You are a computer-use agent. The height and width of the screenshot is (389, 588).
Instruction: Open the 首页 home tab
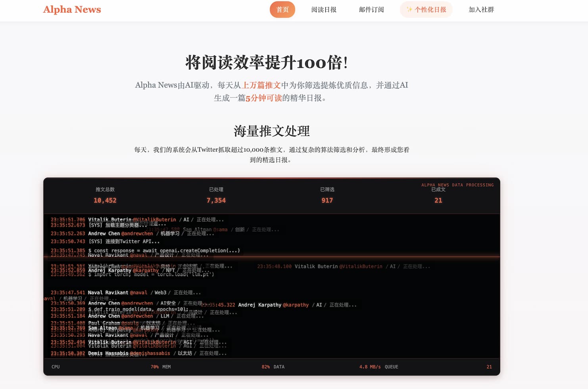pyautogui.click(x=282, y=10)
